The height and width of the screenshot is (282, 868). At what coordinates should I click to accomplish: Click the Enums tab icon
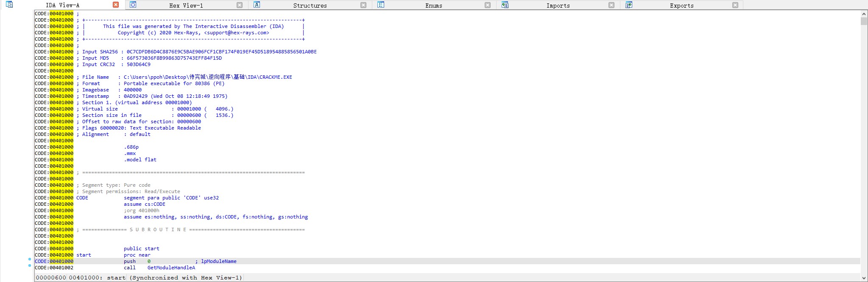pyautogui.click(x=381, y=5)
